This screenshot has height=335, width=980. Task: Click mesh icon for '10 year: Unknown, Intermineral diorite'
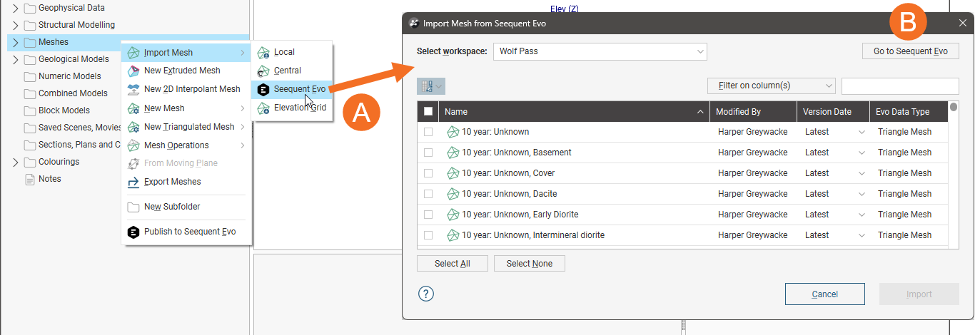(453, 235)
